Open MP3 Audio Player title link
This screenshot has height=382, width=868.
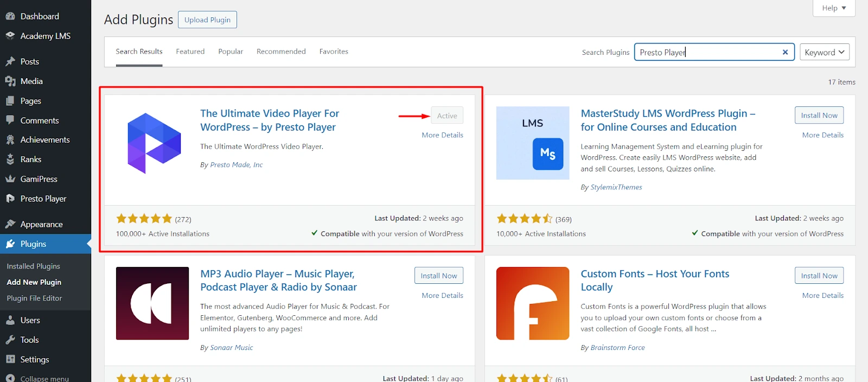278,281
